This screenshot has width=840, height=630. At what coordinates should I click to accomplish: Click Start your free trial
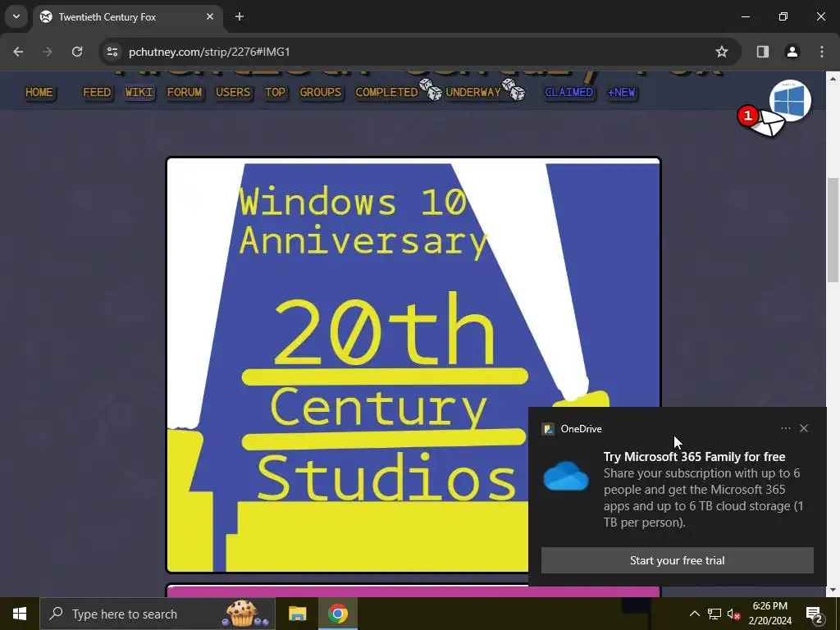tap(677, 560)
